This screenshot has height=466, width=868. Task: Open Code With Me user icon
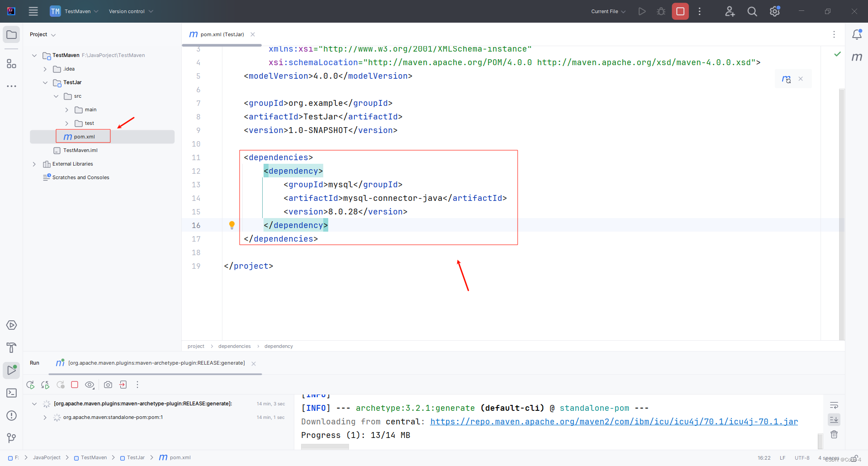coord(730,11)
